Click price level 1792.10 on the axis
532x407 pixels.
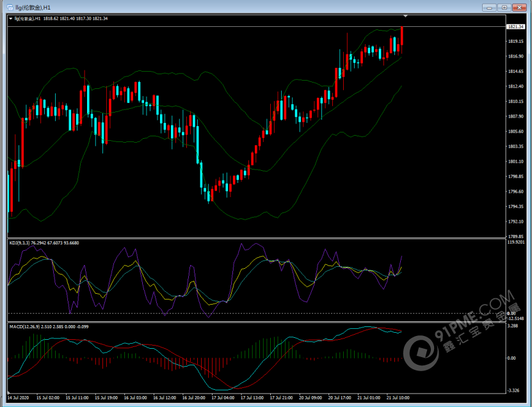click(515, 221)
